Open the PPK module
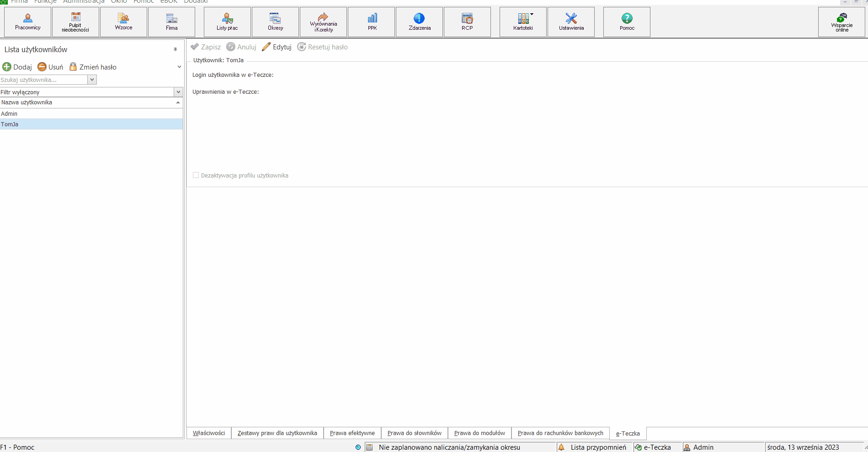The height and width of the screenshot is (452, 868). pos(371,22)
